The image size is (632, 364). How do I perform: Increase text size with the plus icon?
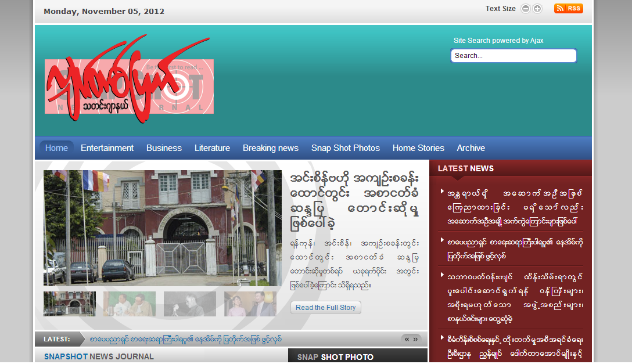pos(537,9)
